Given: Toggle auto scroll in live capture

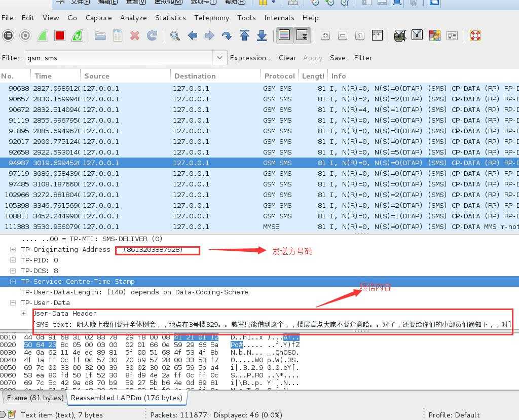Looking at the screenshot, I should point(302,35).
